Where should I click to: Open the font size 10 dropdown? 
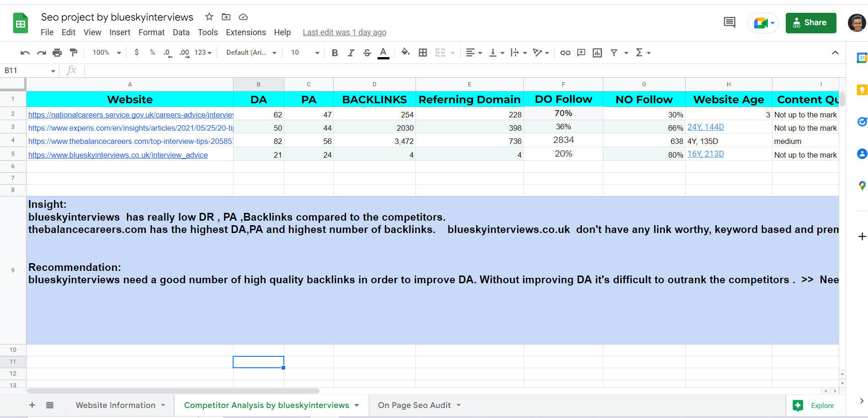305,53
